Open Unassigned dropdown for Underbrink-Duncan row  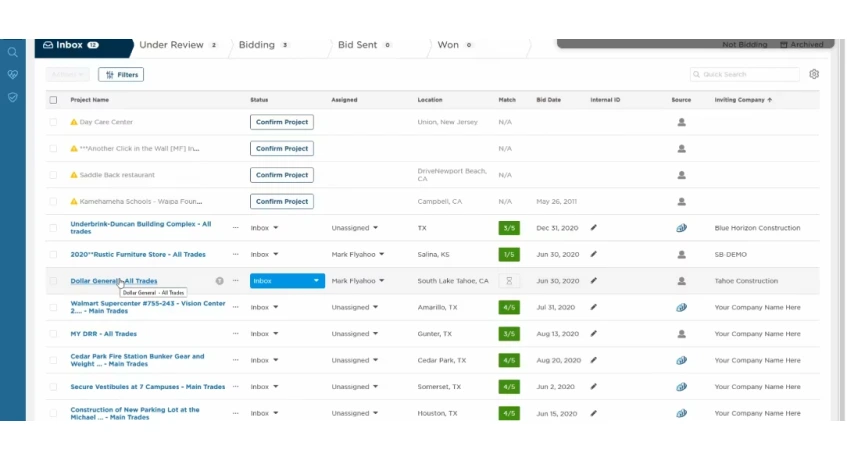coord(355,228)
